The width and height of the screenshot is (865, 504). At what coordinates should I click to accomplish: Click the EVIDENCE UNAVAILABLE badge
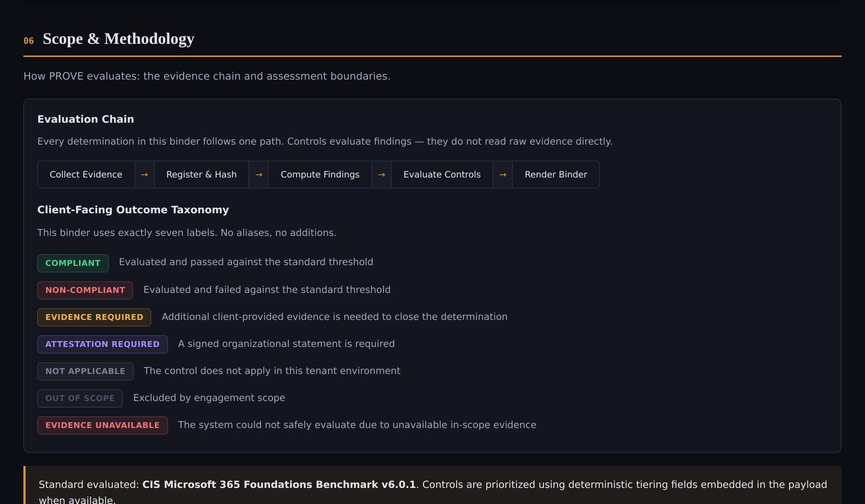click(x=102, y=425)
